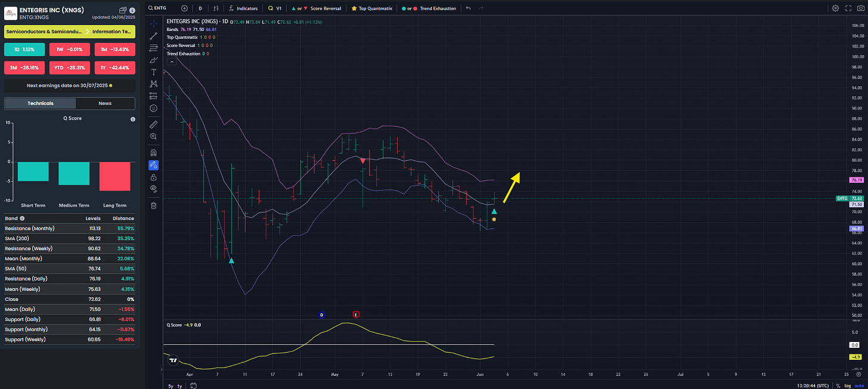Image resolution: width=868 pixels, height=389 pixels.
Task: Open the Fibonacci retracement tools
Action: click(x=154, y=47)
